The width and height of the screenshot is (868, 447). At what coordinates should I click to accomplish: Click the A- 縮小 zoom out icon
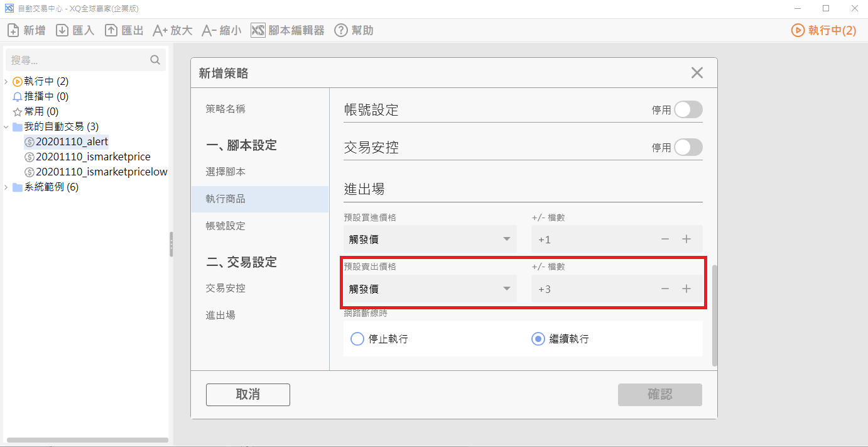pos(209,30)
